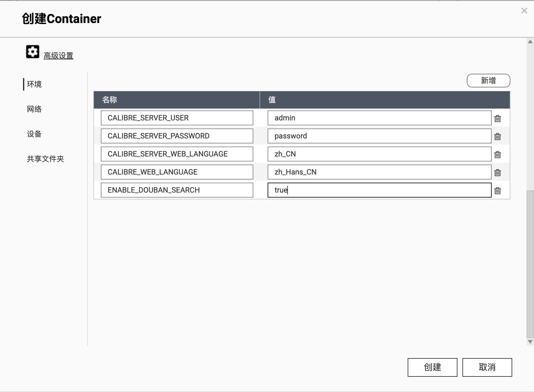Cancel with the 取消 button

click(487, 367)
